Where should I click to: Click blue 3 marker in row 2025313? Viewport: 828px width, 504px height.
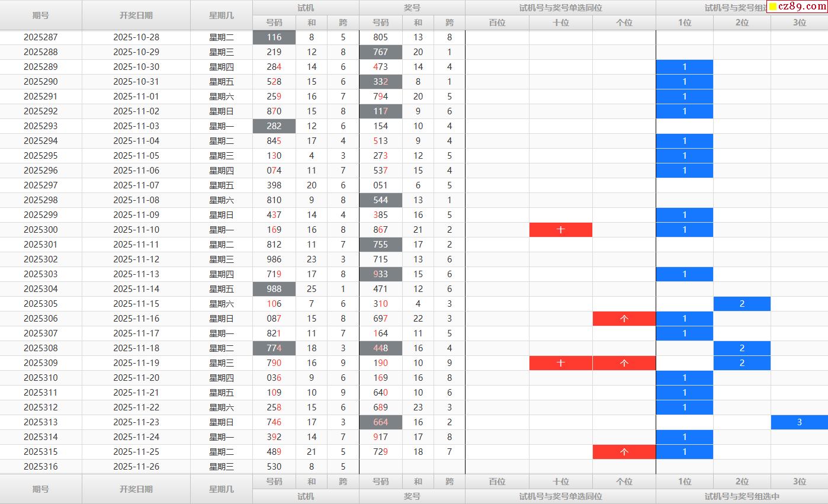pyautogui.click(x=799, y=422)
